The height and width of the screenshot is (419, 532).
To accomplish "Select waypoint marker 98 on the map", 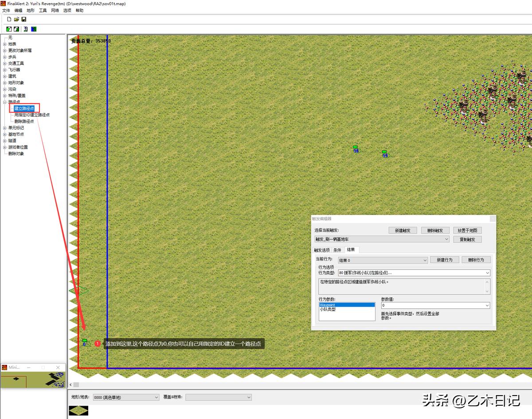I will [x=356, y=149].
